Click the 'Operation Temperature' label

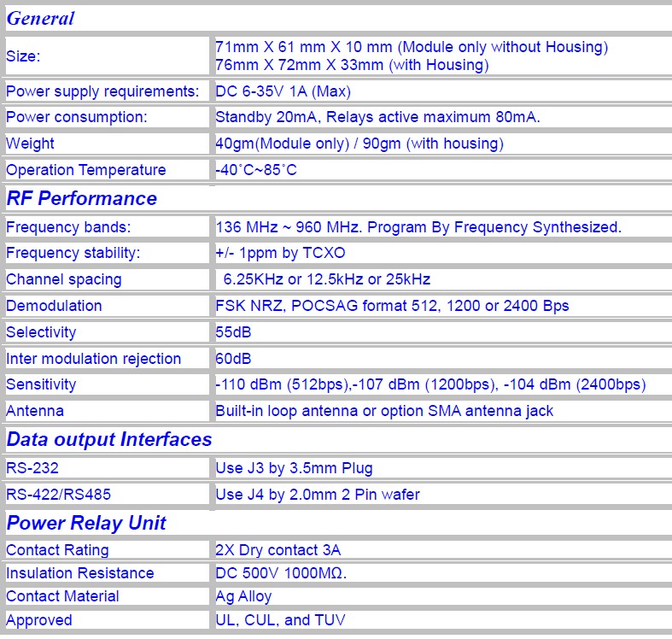(x=85, y=170)
